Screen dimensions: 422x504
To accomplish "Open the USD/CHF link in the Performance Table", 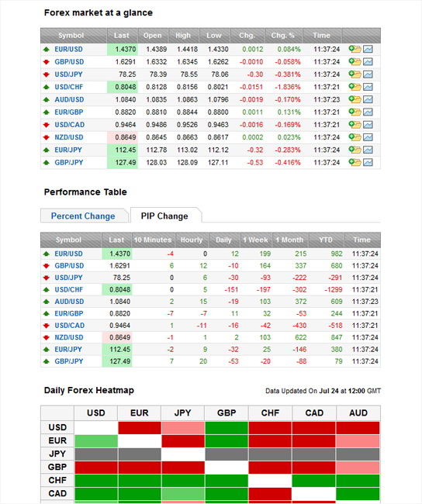I will point(68,290).
